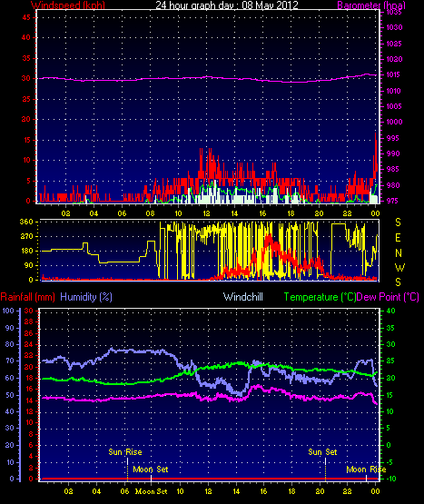This screenshot has height=504, width=424.
Task: Click the Dew Point (°C) legend label
Action: click(x=388, y=297)
